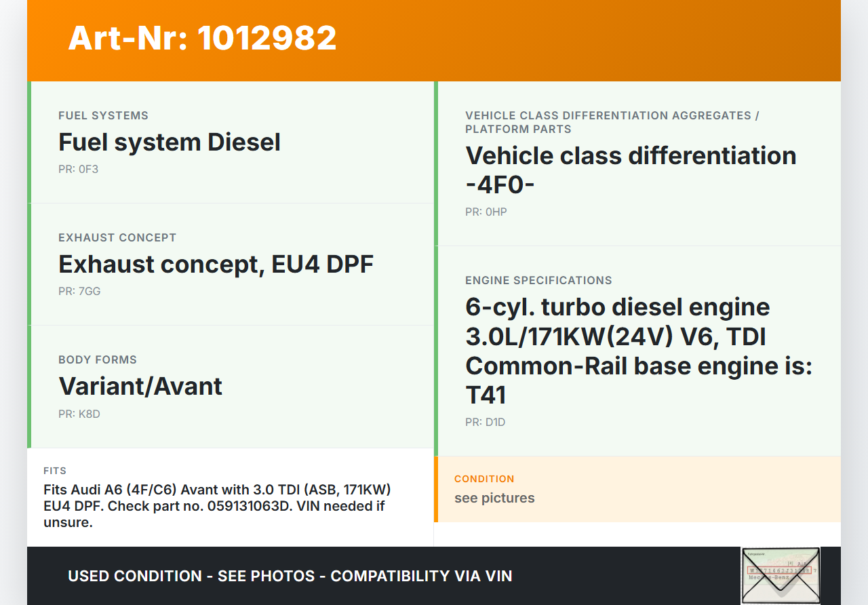Click the "EXHAUST CONCEPT" label
The image size is (868, 605).
117,237
